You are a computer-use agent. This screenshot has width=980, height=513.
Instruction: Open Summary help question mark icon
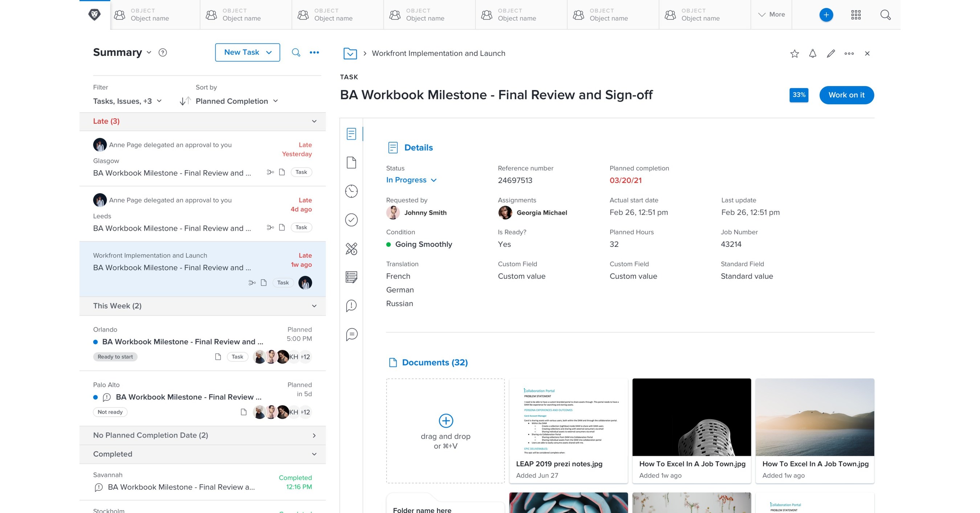click(x=163, y=53)
